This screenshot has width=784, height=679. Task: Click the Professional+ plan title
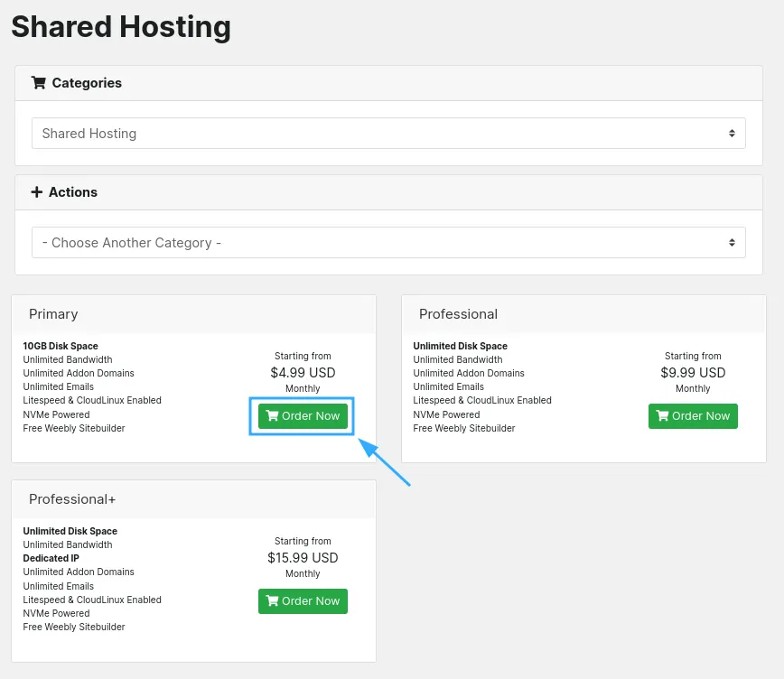pyautogui.click(x=72, y=499)
